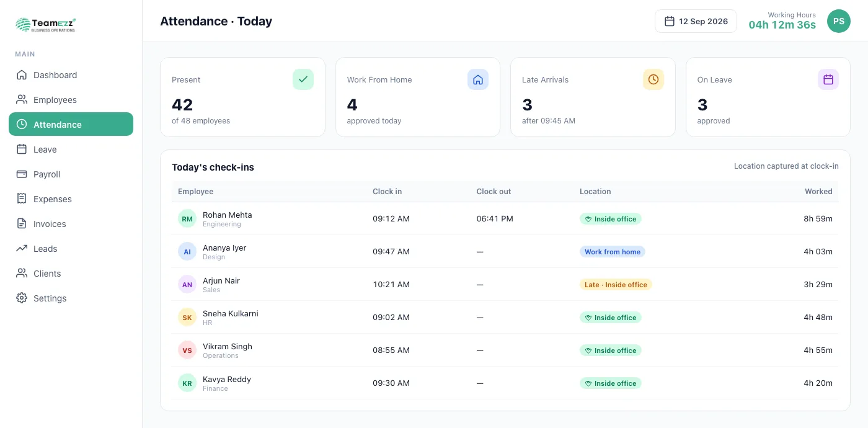Click the Work From Home summary card
The width and height of the screenshot is (868, 428).
click(418, 97)
